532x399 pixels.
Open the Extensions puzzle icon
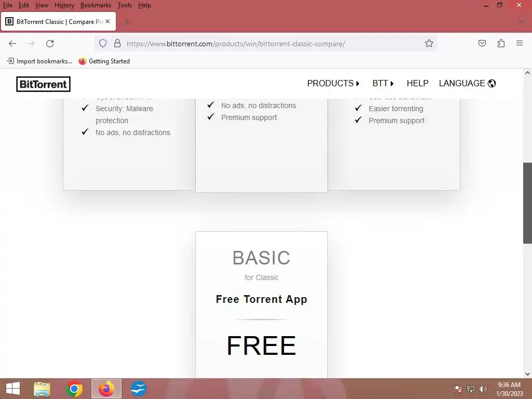[x=501, y=44]
